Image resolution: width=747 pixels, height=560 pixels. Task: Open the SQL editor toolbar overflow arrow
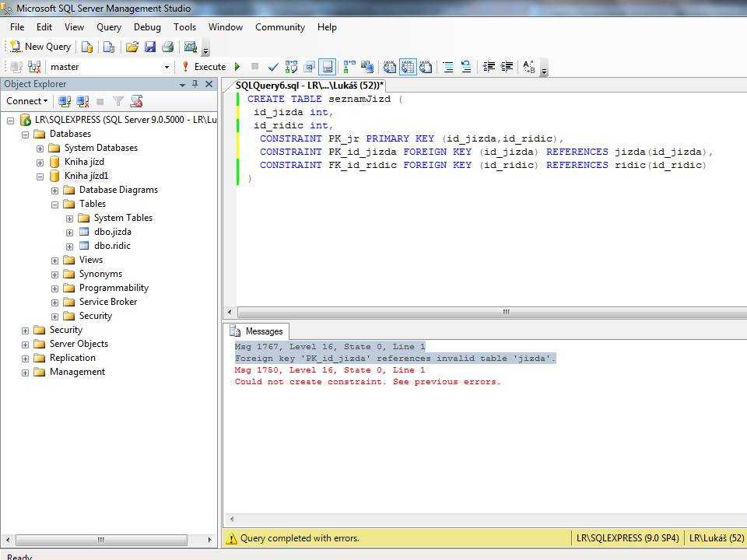(x=544, y=69)
